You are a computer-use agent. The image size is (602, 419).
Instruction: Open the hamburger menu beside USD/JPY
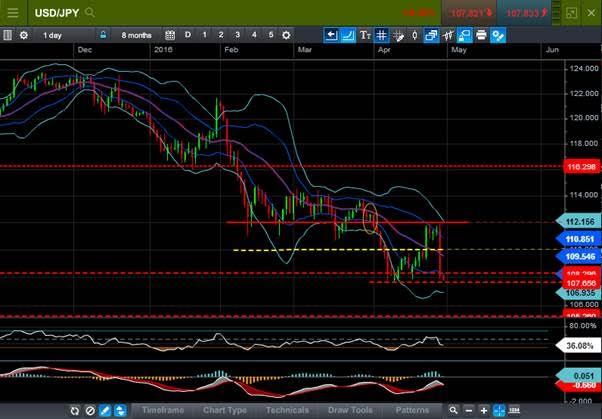(13, 13)
